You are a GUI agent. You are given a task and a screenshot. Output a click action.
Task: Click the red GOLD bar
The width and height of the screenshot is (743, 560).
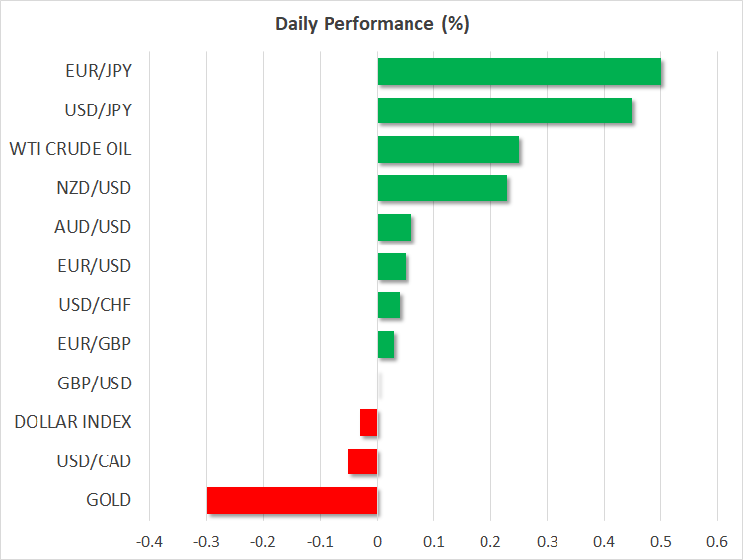[x=292, y=500]
